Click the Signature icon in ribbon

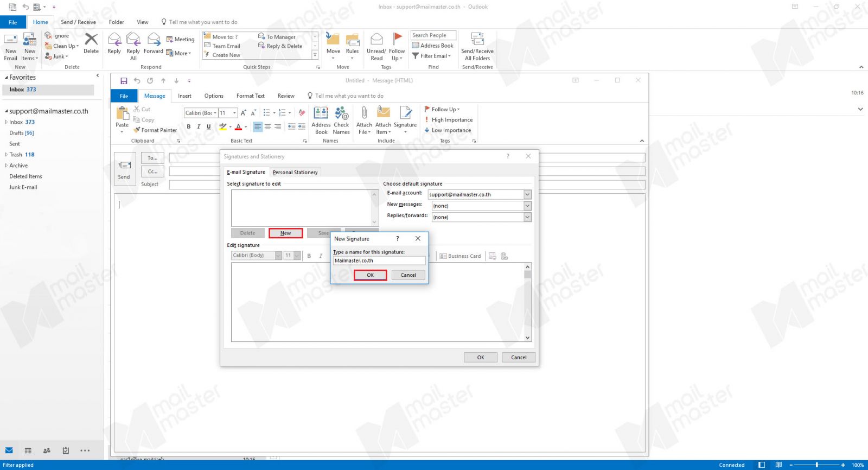point(405,113)
